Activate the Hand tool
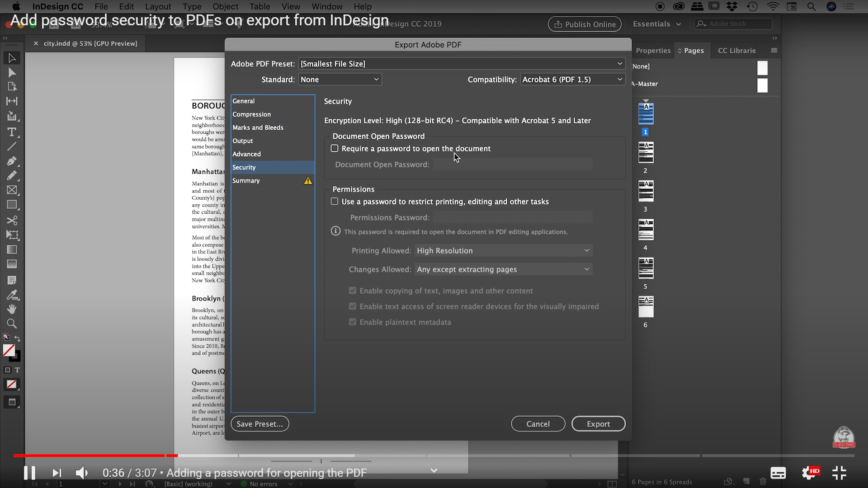The height and width of the screenshot is (488, 868). click(x=12, y=309)
